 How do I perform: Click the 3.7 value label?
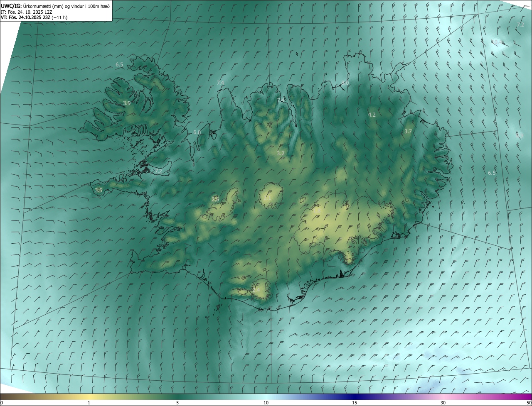pos(408,131)
